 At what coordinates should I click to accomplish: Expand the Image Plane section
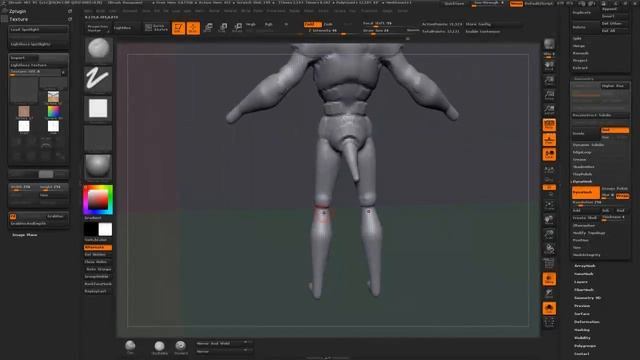(x=24, y=235)
